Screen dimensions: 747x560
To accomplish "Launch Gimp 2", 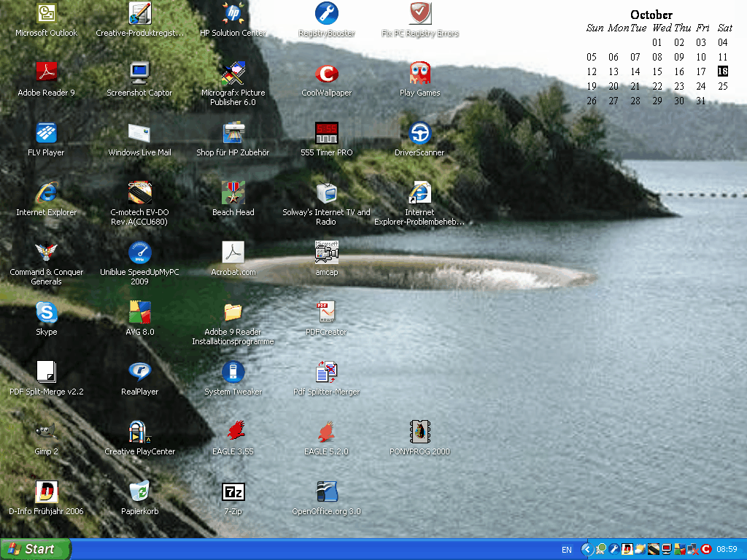I will tap(46, 432).
